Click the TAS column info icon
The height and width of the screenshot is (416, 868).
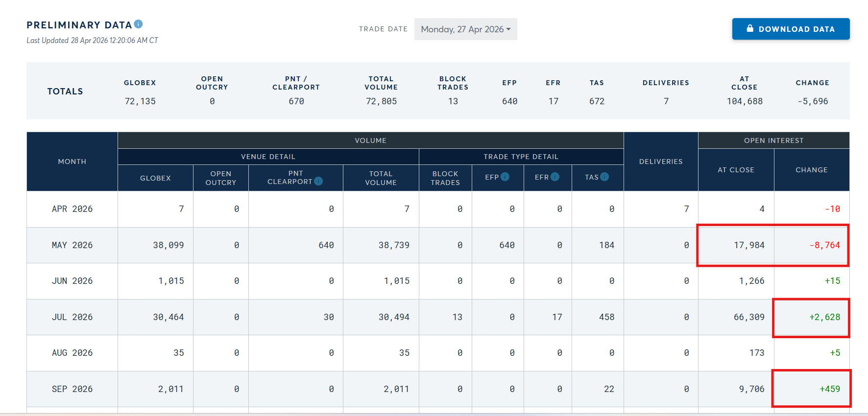pos(605,177)
